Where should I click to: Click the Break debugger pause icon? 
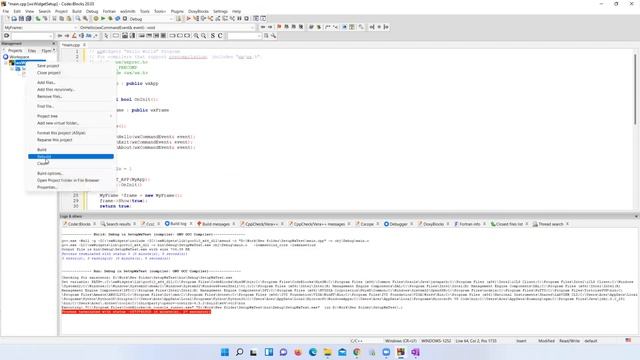239,19
